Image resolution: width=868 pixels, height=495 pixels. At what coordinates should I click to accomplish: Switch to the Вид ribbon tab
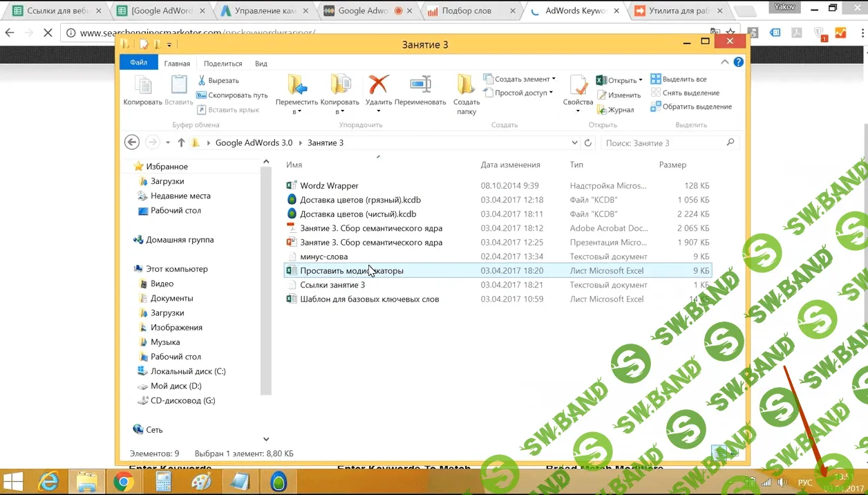261,64
